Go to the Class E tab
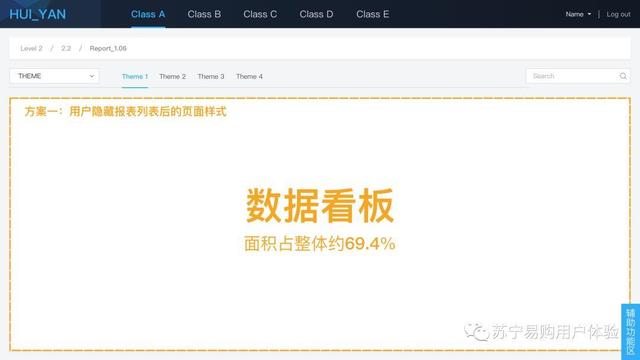Screen dimensions: 640x360 [372, 14]
